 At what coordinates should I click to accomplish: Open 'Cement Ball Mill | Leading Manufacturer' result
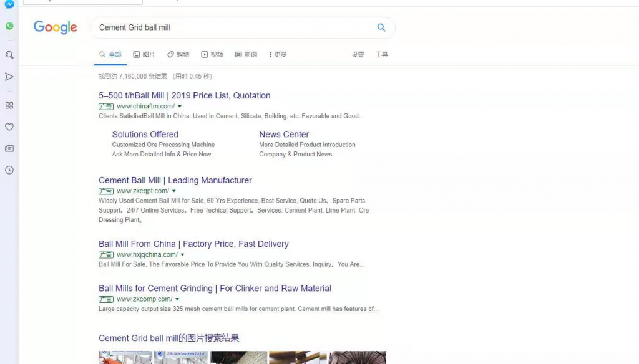pos(175,180)
